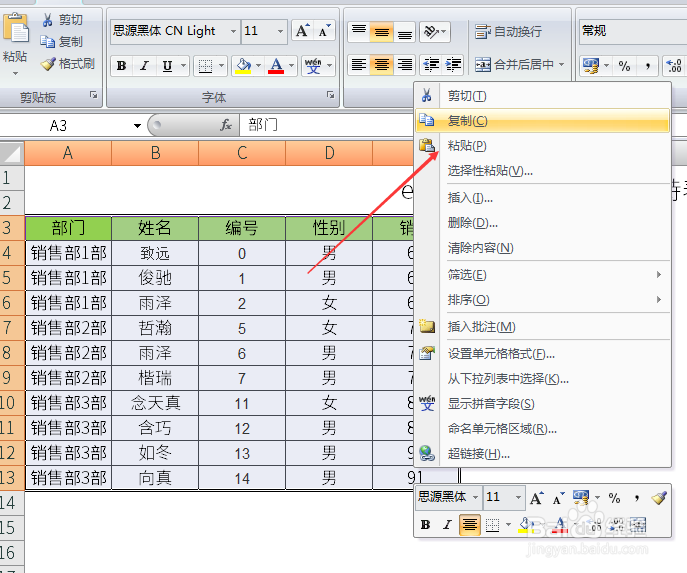Choose 插入(I) in context menu
Image resolution: width=687 pixels, height=573 pixels.
coord(542,198)
